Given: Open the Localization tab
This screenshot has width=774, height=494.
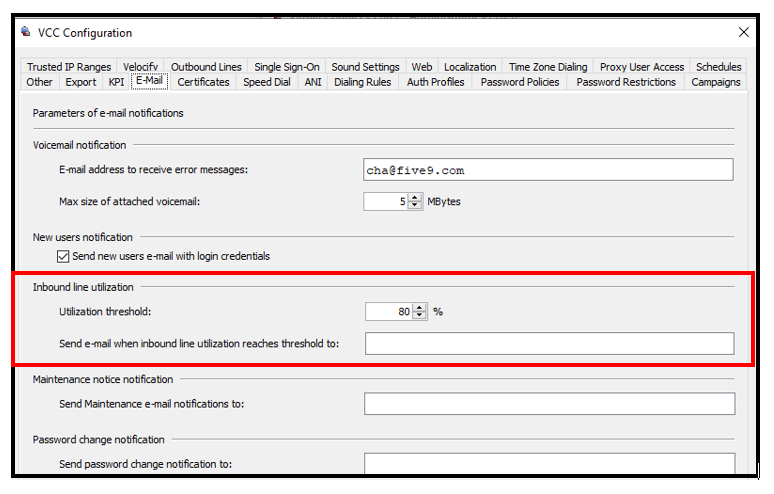Looking at the screenshot, I should click(x=470, y=67).
